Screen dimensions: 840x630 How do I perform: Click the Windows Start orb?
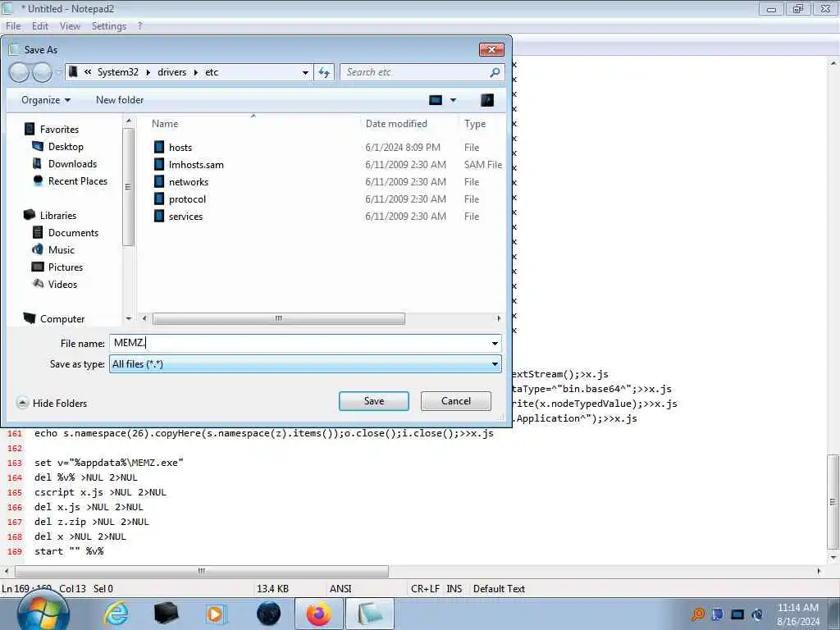(x=43, y=612)
